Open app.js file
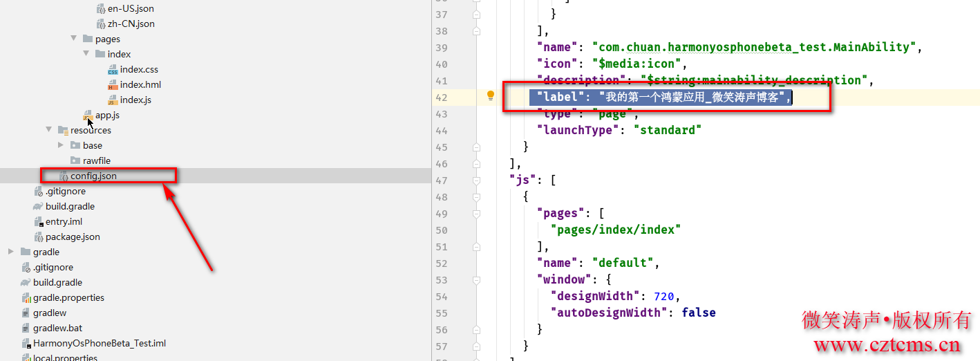Screen dimensions: 980x361 tap(107, 115)
